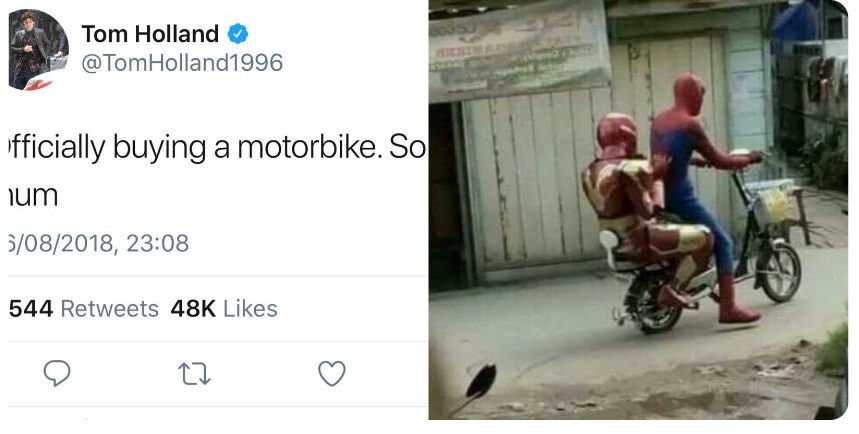
Task: Click Spider-Man's head in the photo
Action: (688, 95)
